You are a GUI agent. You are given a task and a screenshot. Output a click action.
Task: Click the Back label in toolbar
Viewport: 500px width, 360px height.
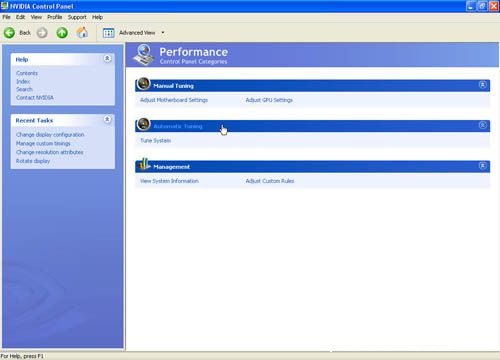25,33
